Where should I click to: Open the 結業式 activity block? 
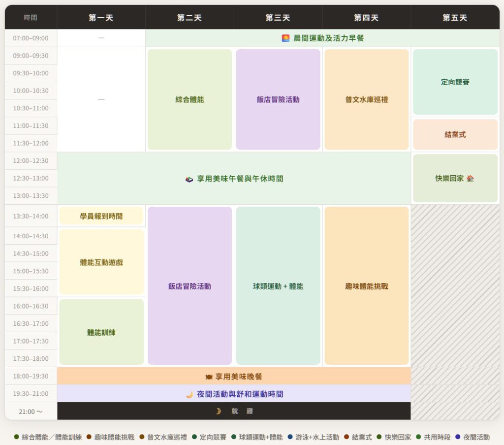(x=455, y=134)
